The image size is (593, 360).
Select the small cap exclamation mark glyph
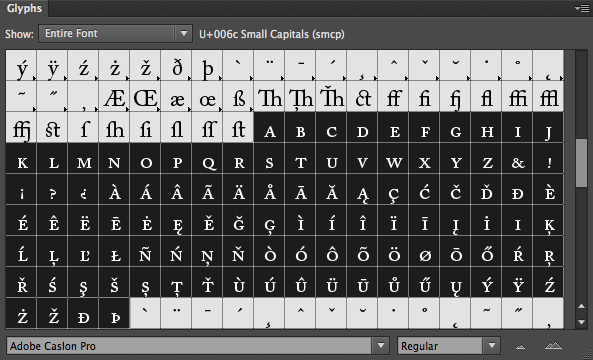[548, 158]
